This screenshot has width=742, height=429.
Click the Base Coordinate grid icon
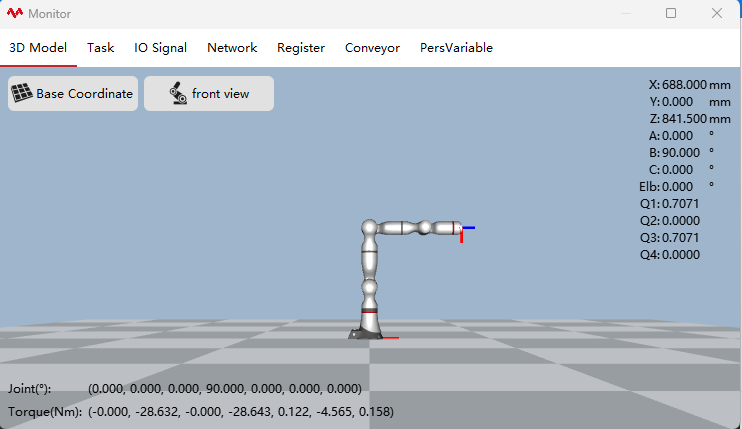[22, 93]
